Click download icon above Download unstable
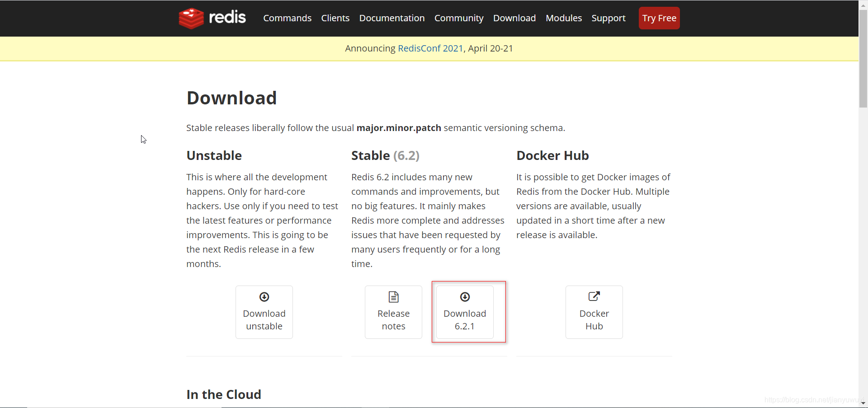This screenshot has height=408, width=868. (x=264, y=297)
